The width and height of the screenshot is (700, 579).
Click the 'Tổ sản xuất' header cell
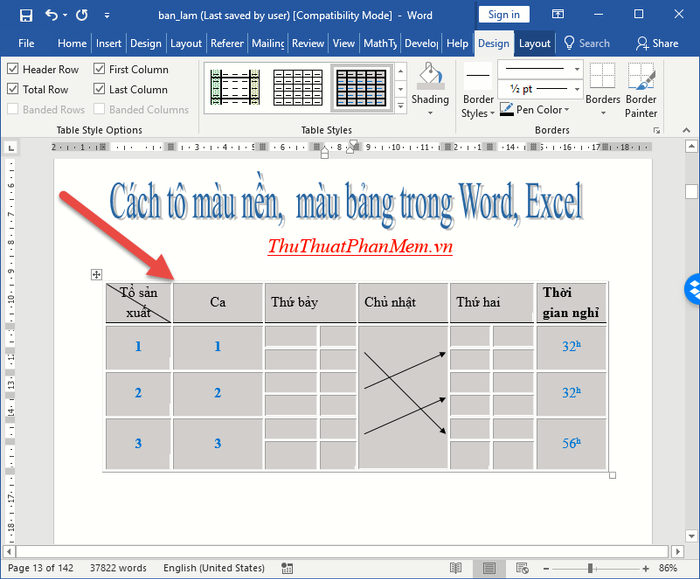tap(138, 302)
